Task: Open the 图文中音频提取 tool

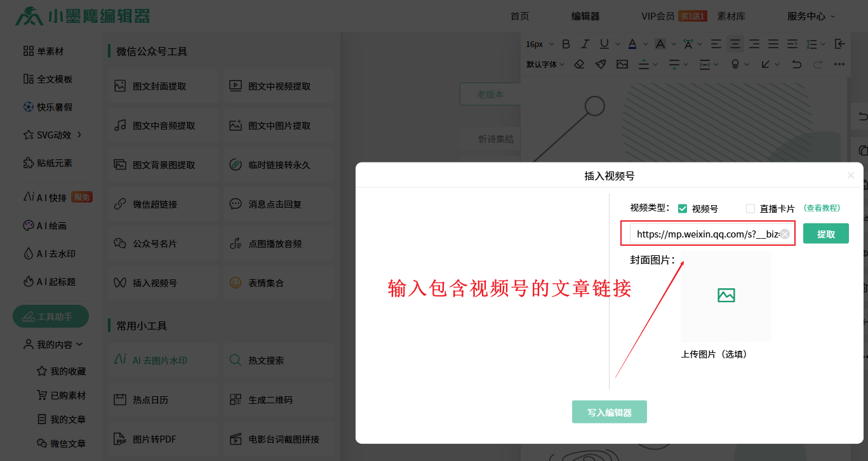Action: tap(163, 126)
